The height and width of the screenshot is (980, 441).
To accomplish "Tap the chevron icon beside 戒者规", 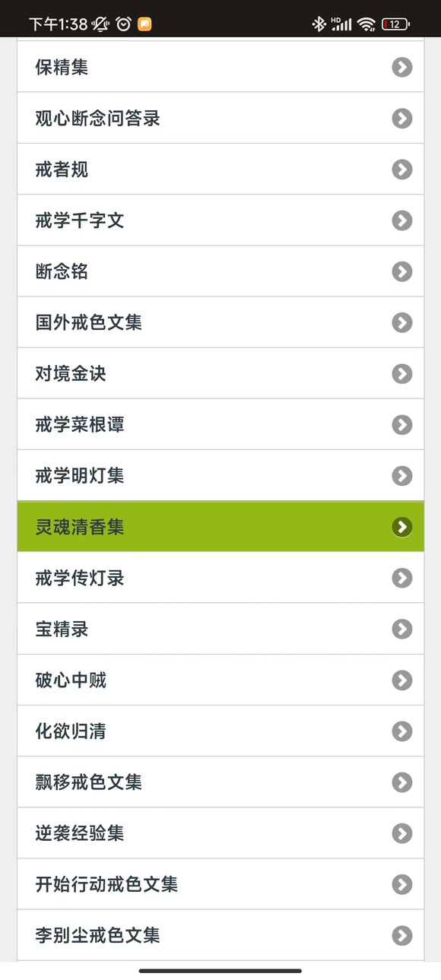I will pos(402,170).
